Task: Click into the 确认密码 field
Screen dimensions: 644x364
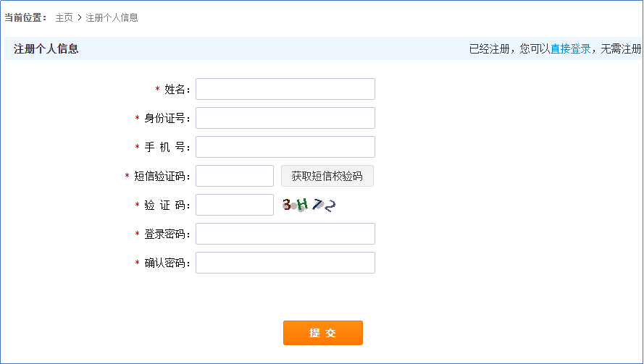Action: (285, 263)
